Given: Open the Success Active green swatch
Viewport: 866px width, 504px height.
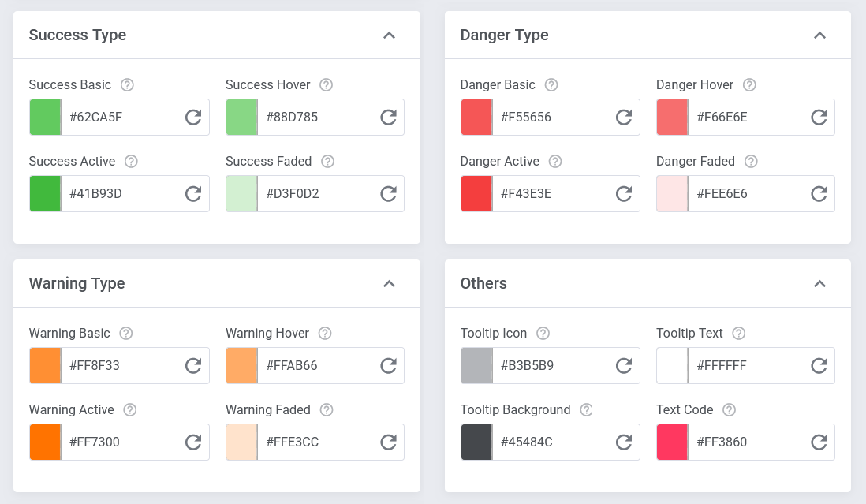Looking at the screenshot, I should (x=45, y=194).
